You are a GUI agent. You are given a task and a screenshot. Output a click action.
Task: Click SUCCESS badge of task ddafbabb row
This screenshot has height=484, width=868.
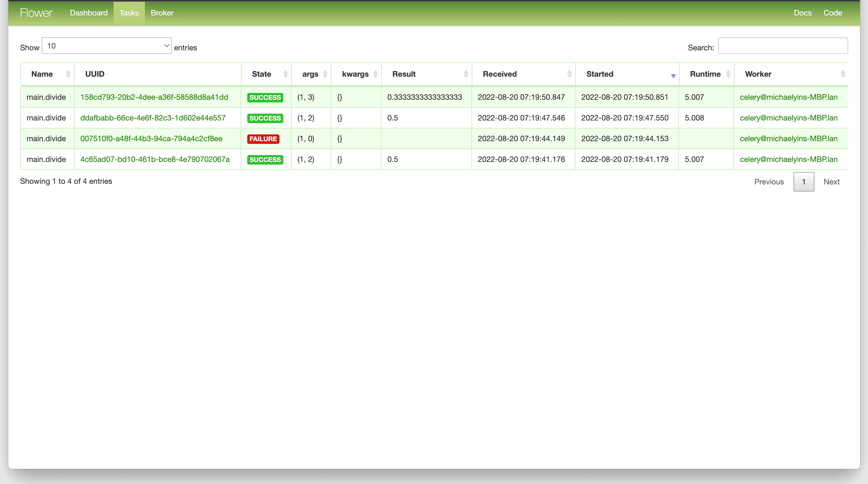click(265, 118)
